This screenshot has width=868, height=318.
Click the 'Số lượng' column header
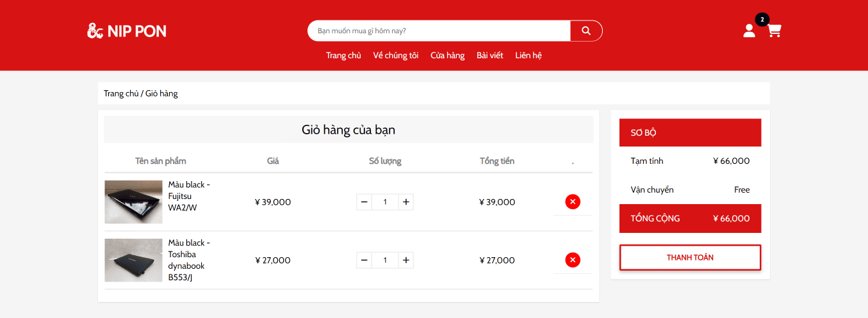point(385,161)
